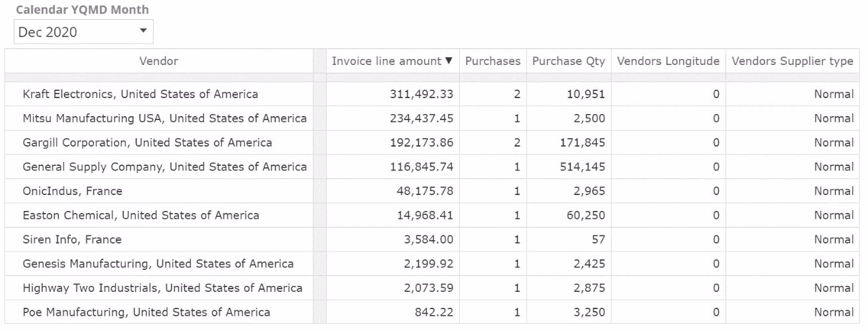
Task: Sort by the Purchases column header
Action: tap(492, 61)
